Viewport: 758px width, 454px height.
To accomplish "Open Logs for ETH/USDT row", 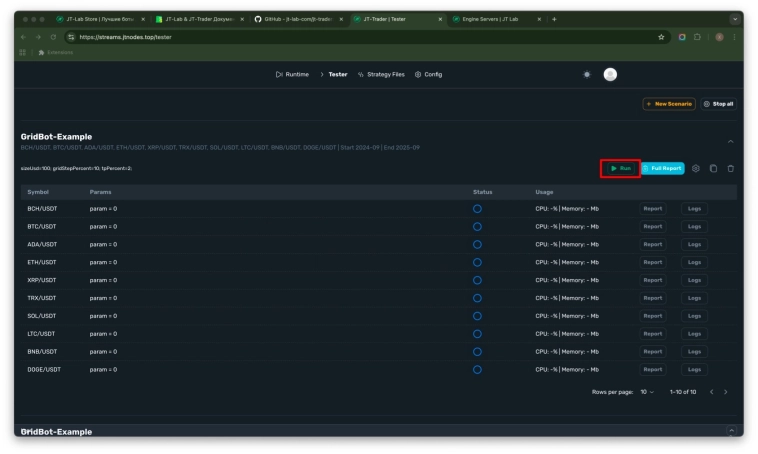I will (x=694, y=262).
